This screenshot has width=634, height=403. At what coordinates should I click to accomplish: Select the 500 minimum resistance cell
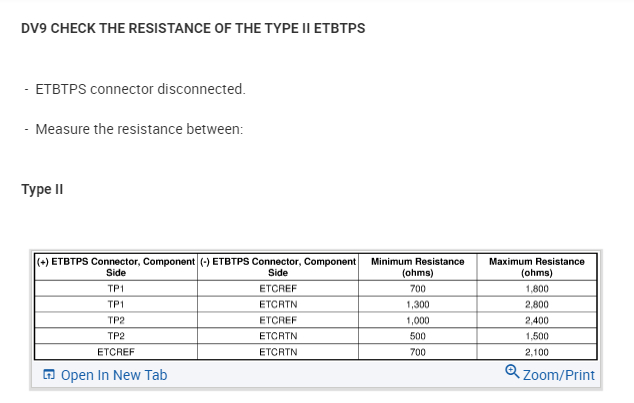point(417,336)
